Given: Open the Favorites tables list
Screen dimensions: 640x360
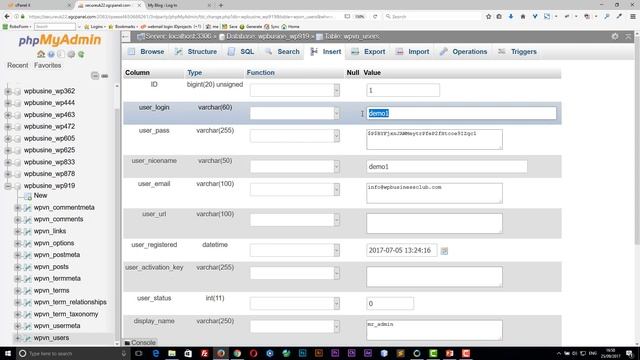Looking at the screenshot, I should (x=47, y=65).
